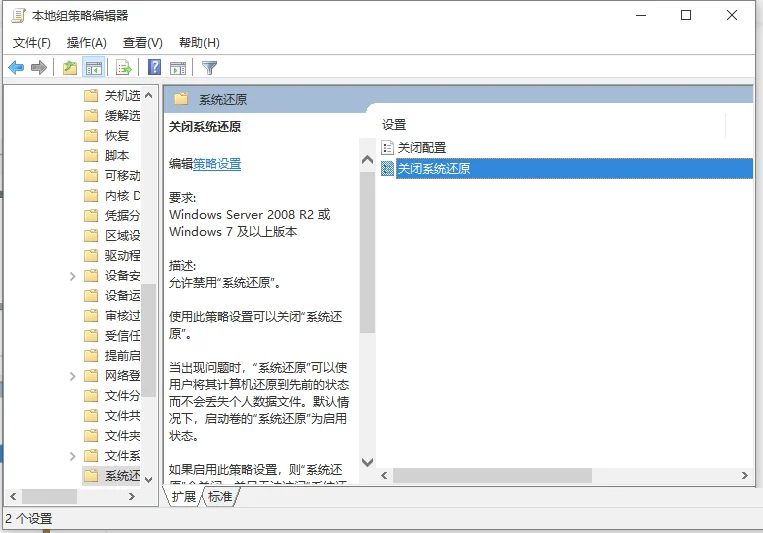This screenshot has height=533, width=763.
Task: Select the 驱动程 tree folder
Action: click(x=111, y=256)
